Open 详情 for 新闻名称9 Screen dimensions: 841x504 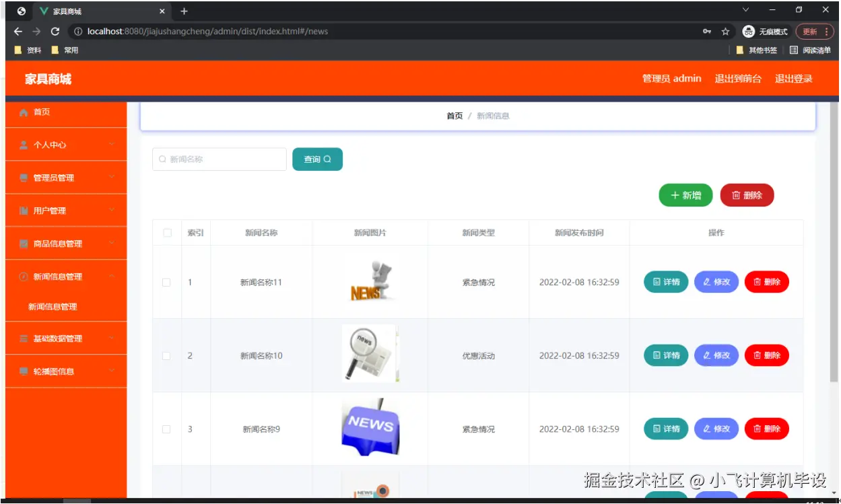pyautogui.click(x=666, y=429)
